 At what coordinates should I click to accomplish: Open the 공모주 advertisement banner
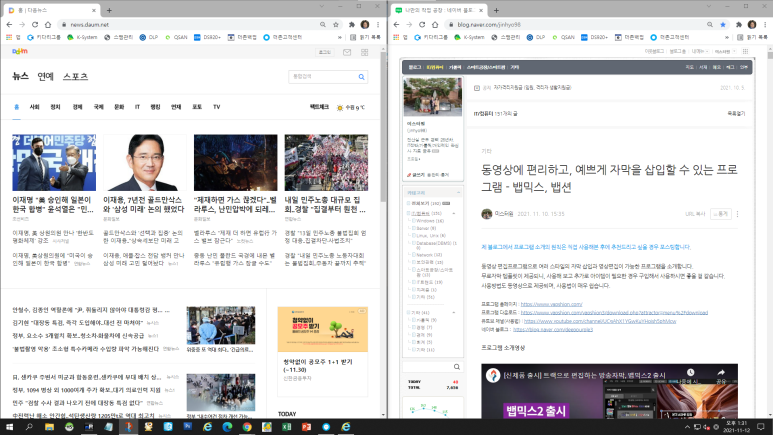point(323,329)
